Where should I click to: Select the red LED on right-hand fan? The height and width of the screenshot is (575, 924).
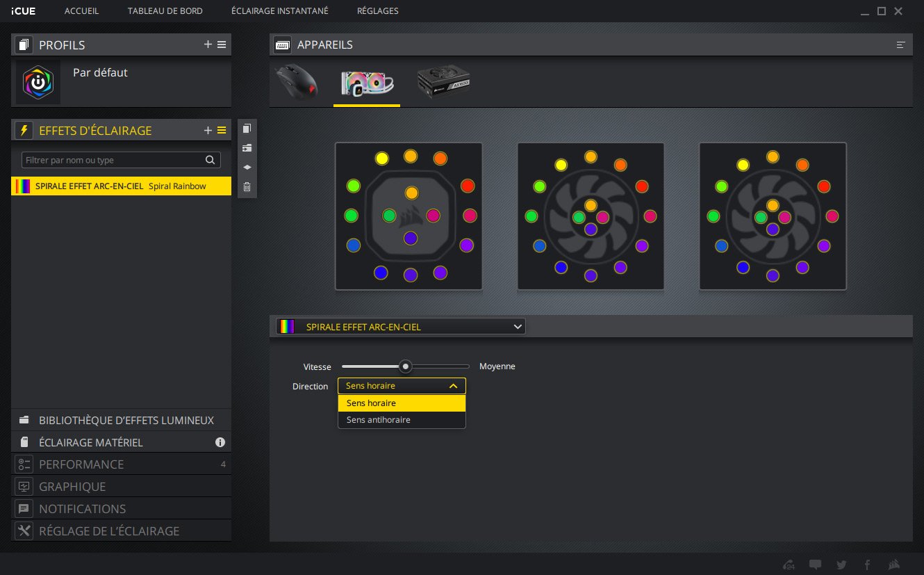click(824, 186)
